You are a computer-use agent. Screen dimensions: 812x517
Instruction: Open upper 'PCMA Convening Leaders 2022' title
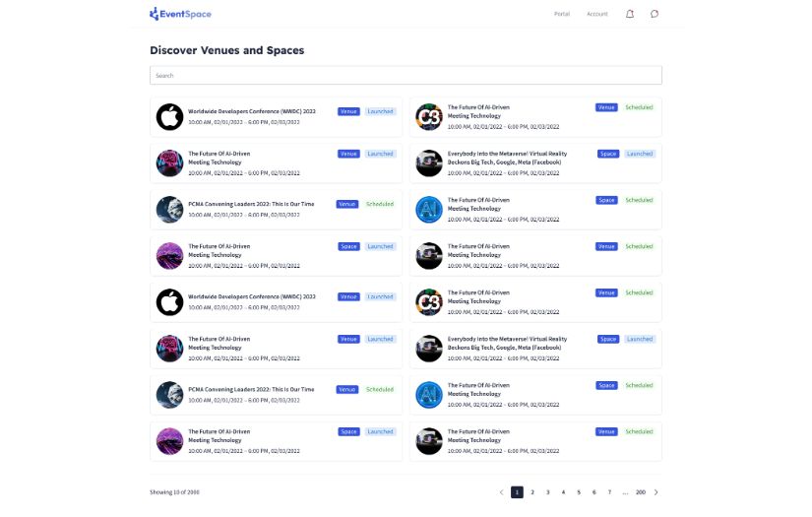tap(251, 204)
